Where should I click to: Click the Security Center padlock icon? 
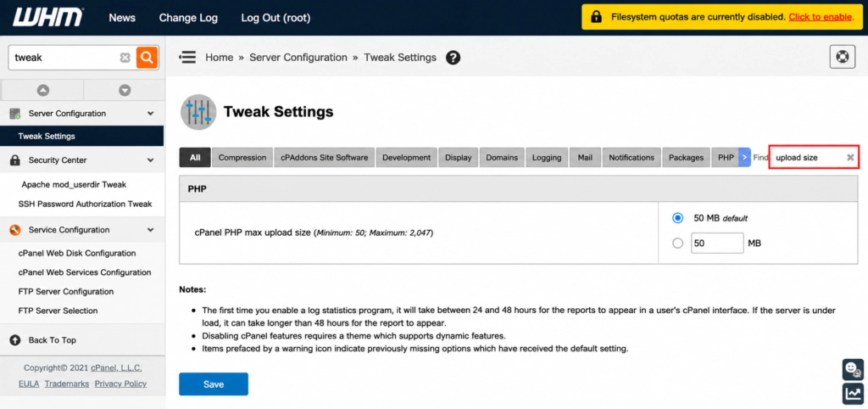[15, 160]
